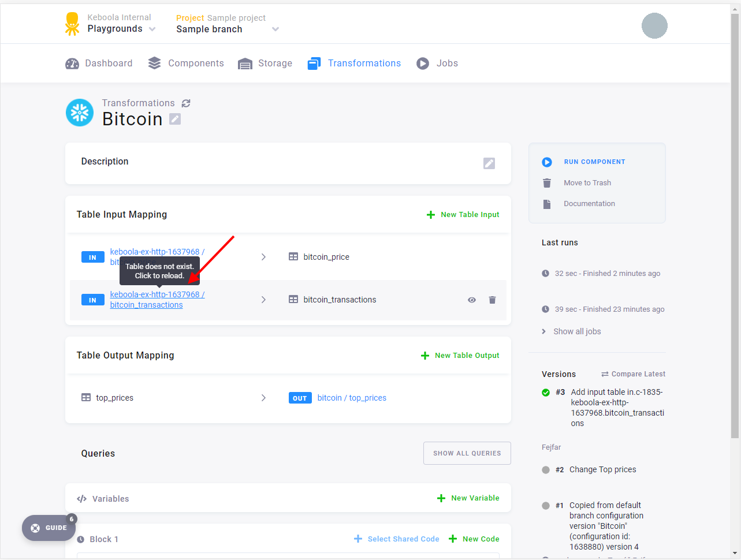Viewport: 741px width, 560px height.
Task: Open the Guide help widget
Action: pyautogui.click(x=49, y=528)
